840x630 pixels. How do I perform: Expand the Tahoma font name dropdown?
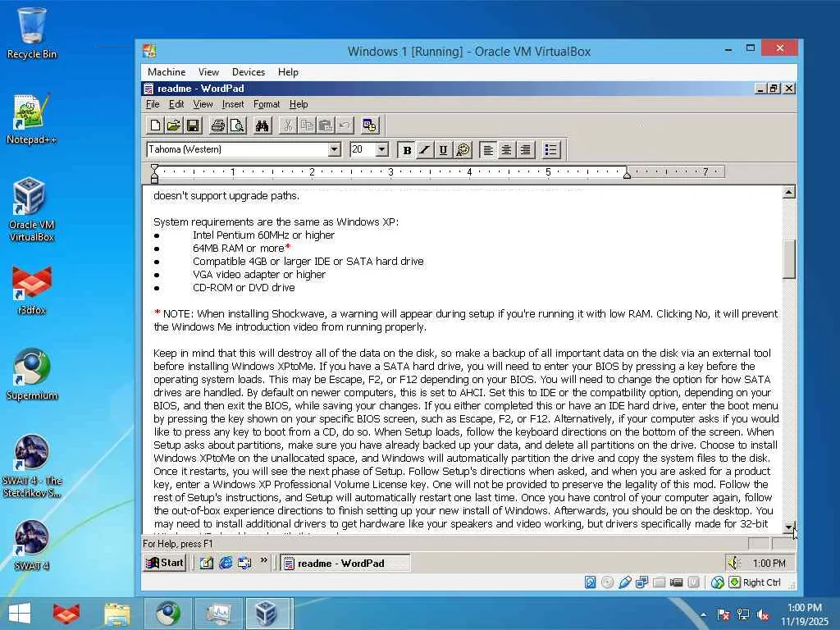[335, 149]
